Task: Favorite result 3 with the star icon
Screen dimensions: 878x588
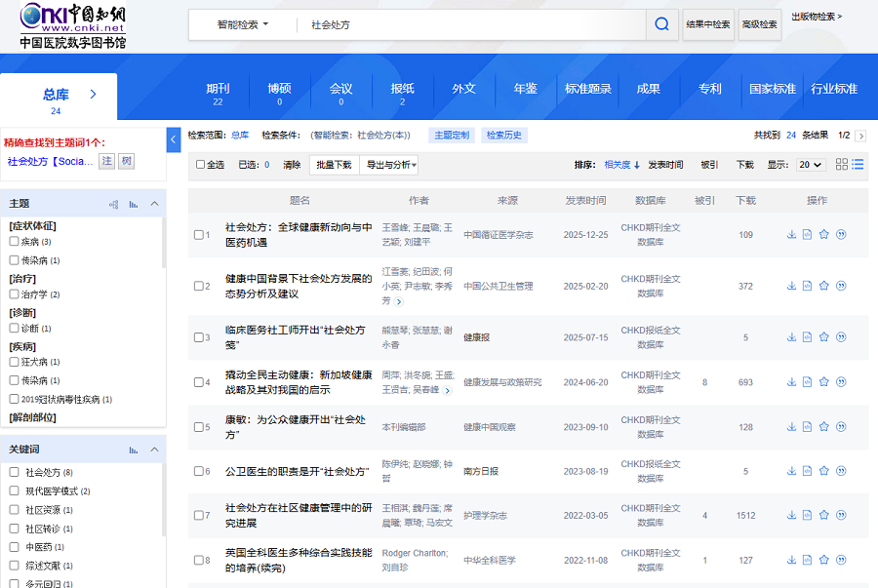Action: click(823, 337)
